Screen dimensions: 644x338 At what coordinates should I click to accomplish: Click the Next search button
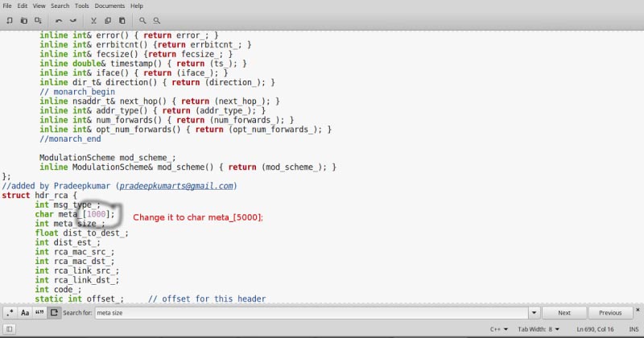(564, 312)
